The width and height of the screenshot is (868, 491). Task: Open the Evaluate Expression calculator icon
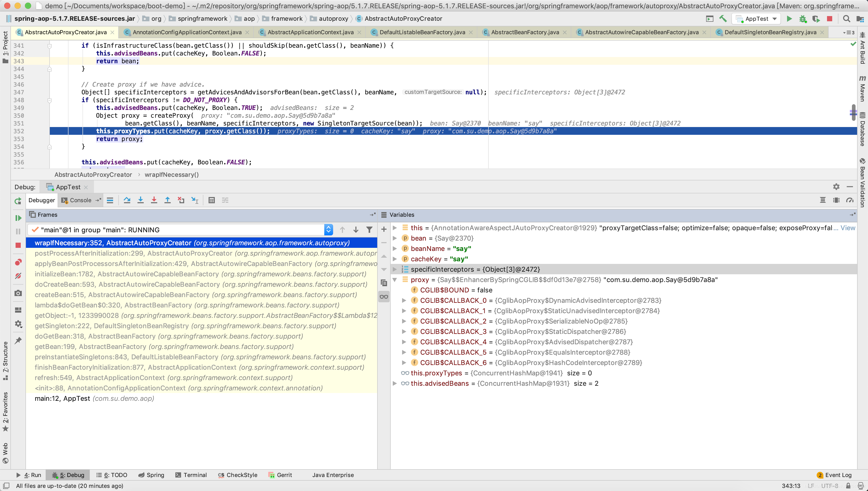point(211,200)
